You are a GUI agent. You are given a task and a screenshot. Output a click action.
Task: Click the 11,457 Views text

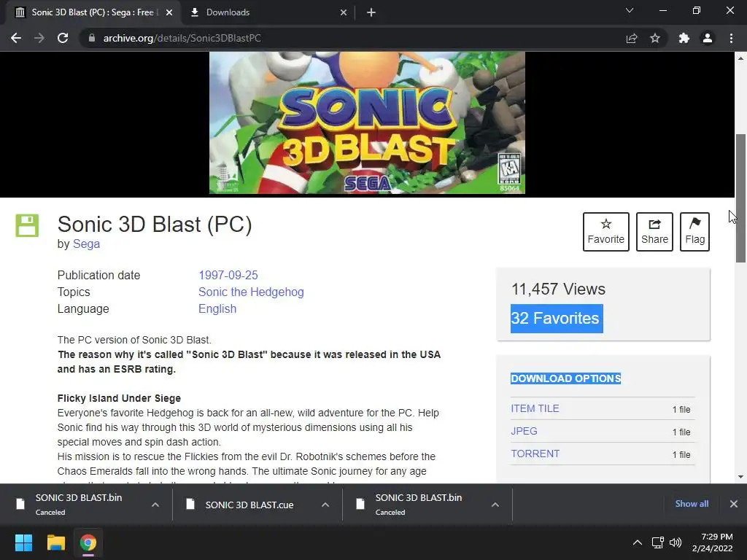pyautogui.click(x=558, y=289)
